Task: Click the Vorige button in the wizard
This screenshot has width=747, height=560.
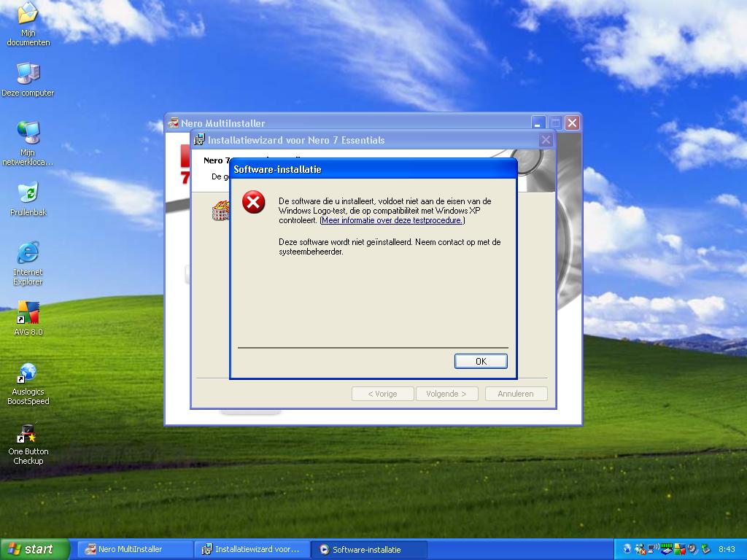Action: tap(382, 394)
